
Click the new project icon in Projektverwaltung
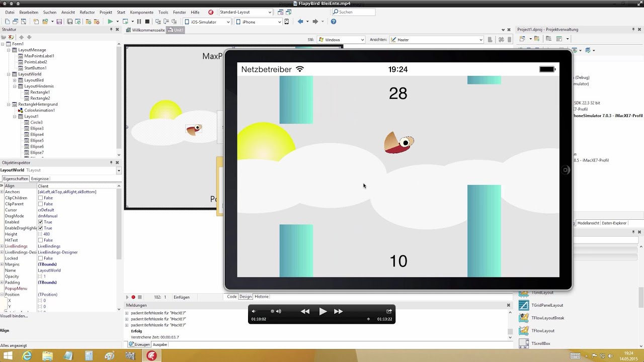click(522, 39)
